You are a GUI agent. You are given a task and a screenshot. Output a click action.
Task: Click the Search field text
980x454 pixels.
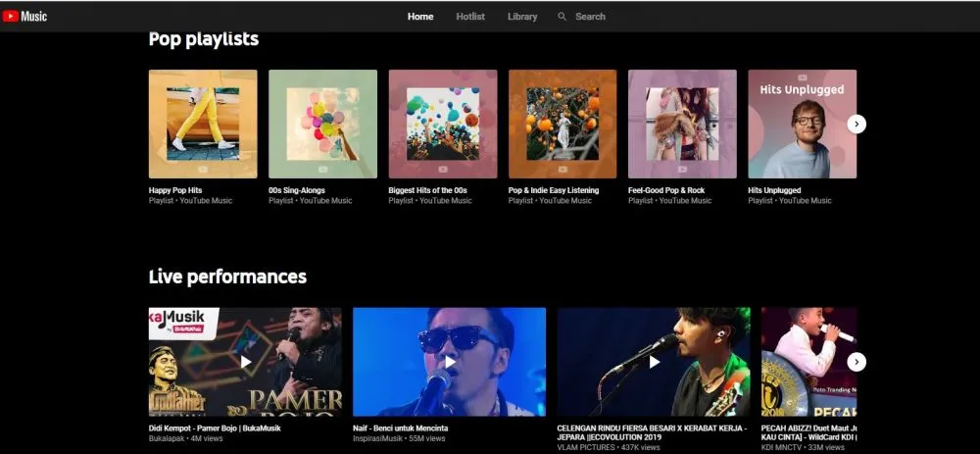(590, 17)
